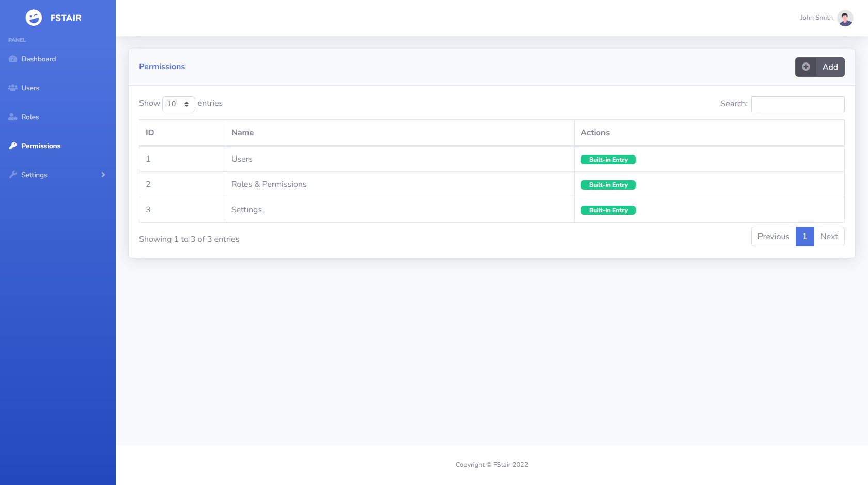The height and width of the screenshot is (485, 868).
Task: Click the Roles icon in sidebar
Action: [13, 117]
